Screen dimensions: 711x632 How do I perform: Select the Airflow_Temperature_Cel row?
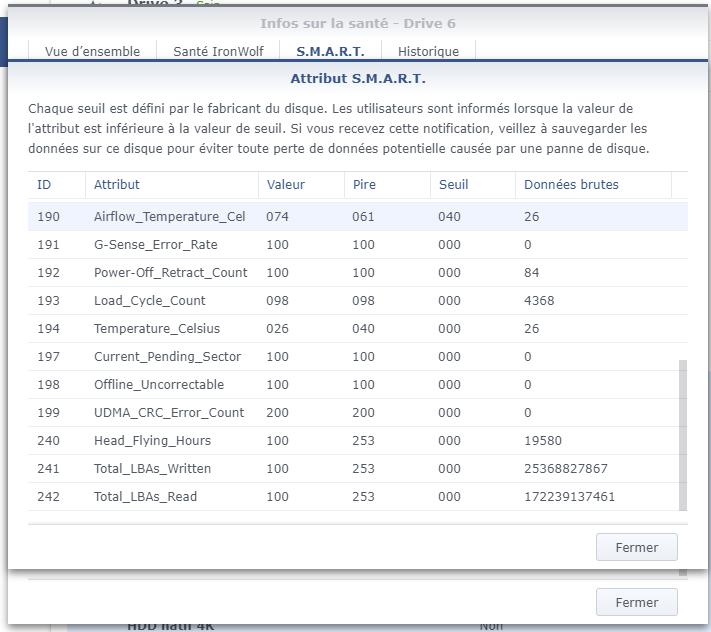point(169,217)
